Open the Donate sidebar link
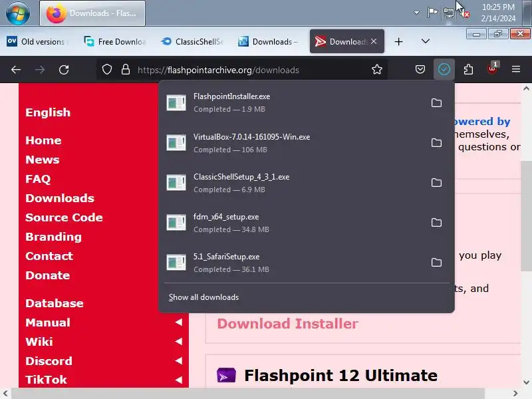The image size is (532, 399). pyautogui.click(x=48, y=275)
